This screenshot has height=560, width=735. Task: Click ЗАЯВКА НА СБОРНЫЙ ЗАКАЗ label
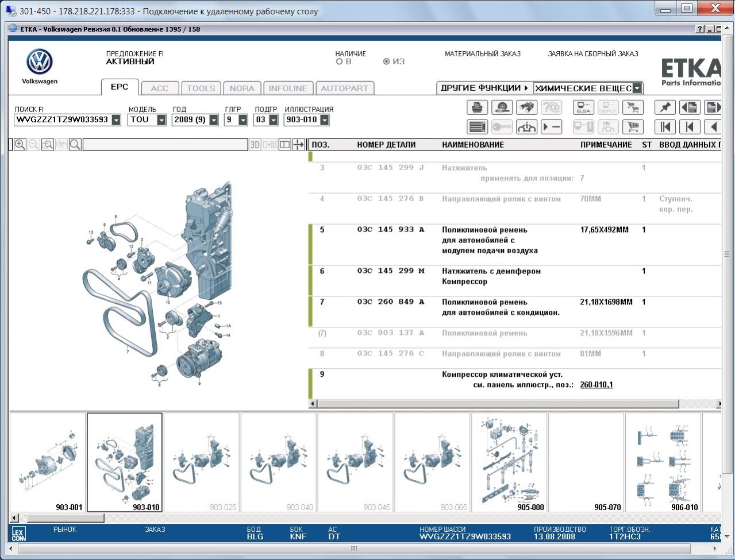tap(593, 54)
